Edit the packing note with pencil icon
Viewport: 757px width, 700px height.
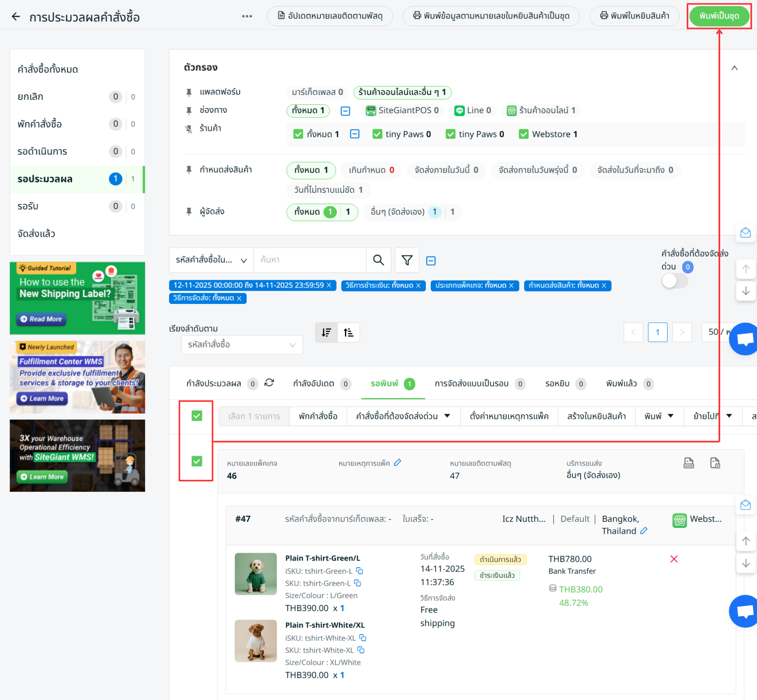398,463
